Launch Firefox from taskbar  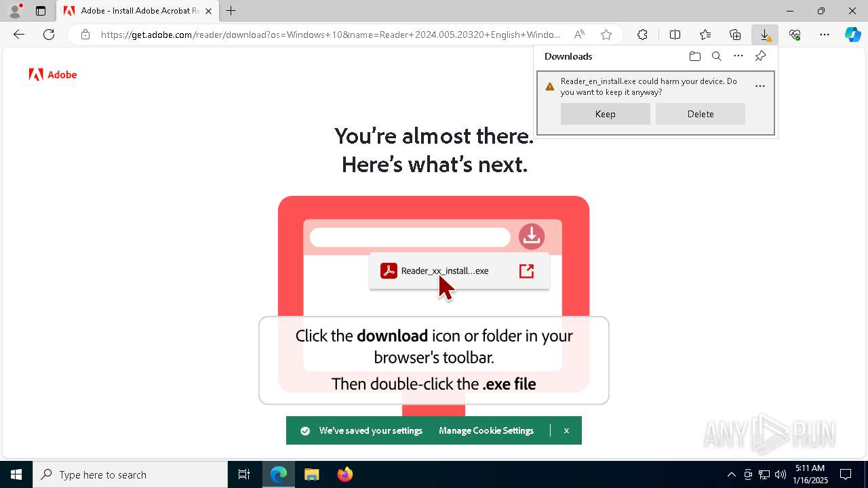[x=345, y=474]
